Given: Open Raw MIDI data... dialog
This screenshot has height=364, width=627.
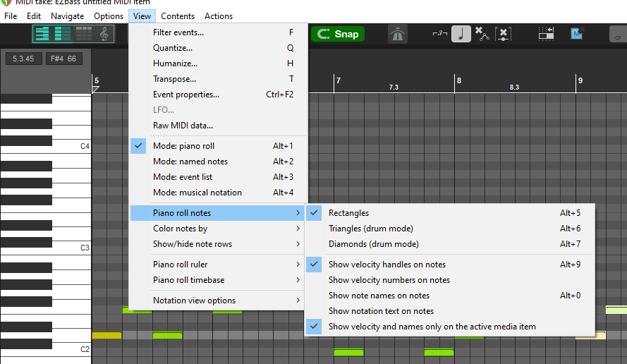Looking at the screenshot, I should tap(183, 126).
